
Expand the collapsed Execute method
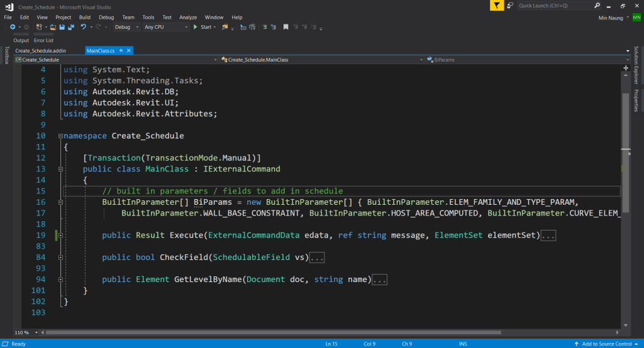coord(60,236)
